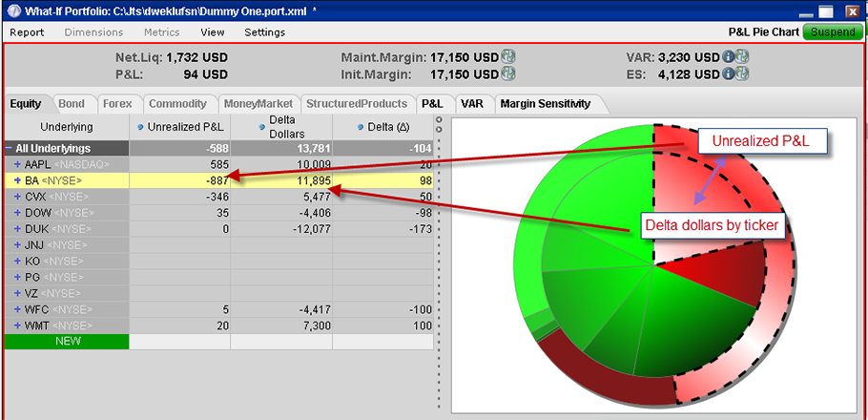Click the empty input cell beside NEW
Screen dimensions: 868x420
tap(180, 342)
